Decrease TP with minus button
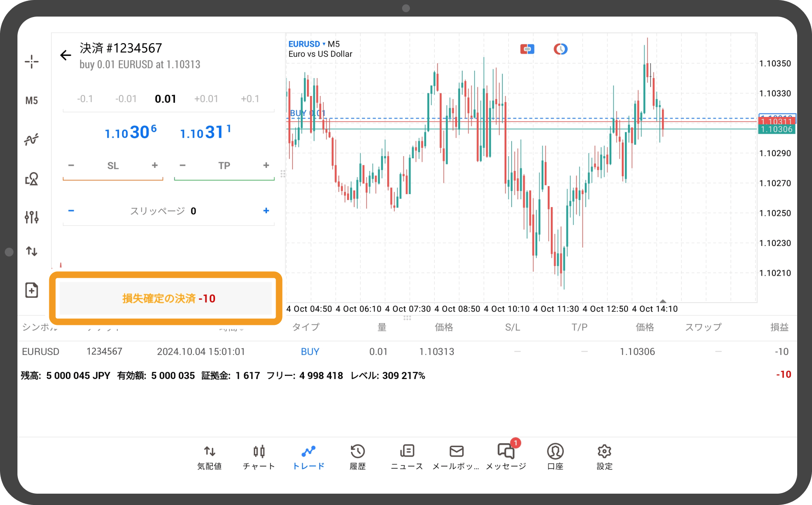812x505 pixels. coord(183,165)
